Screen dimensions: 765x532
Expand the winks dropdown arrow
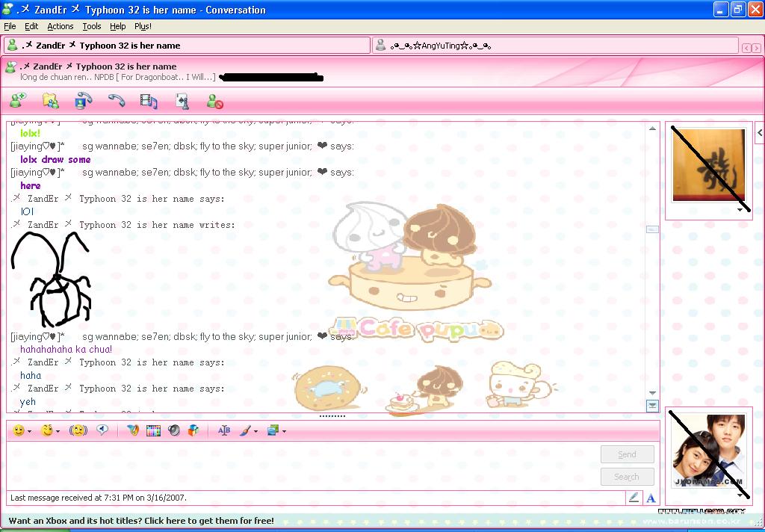click(x=58, y=431)
